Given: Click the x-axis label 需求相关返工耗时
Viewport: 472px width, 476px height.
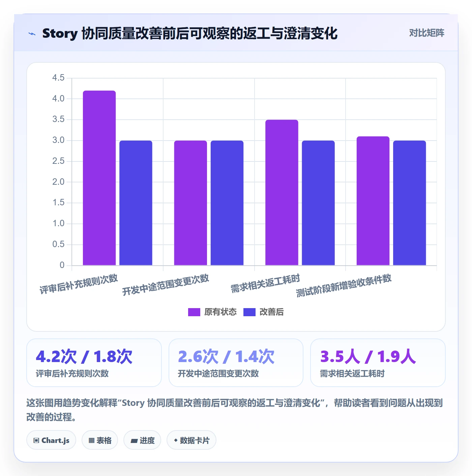Looking at the screenshot, I should (265, 284).
